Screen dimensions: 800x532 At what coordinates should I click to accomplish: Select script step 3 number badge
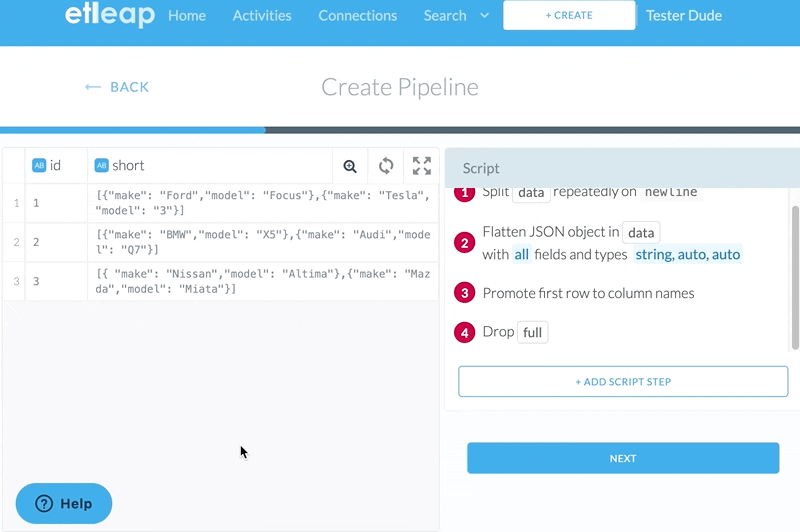point(464,293)
